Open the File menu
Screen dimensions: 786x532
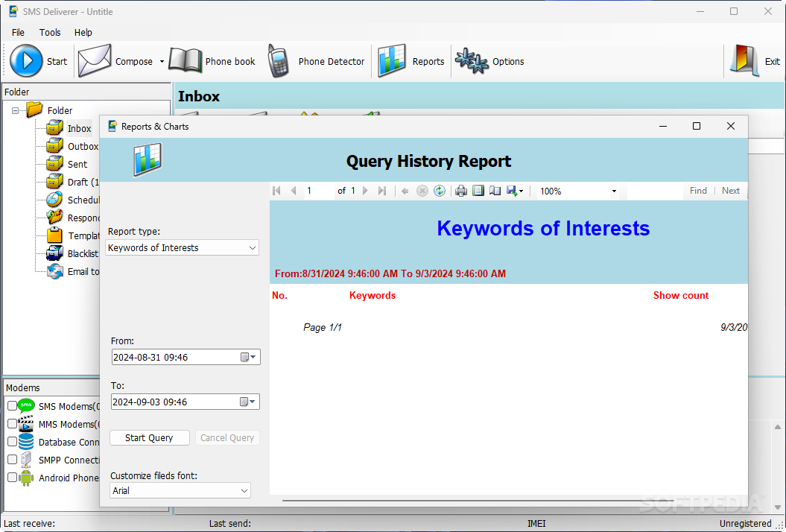point(18,32)
